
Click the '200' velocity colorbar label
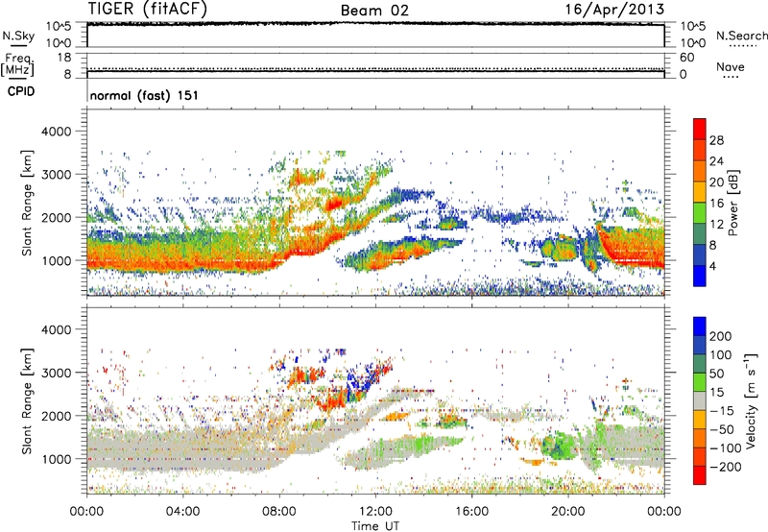coord(720,336)
